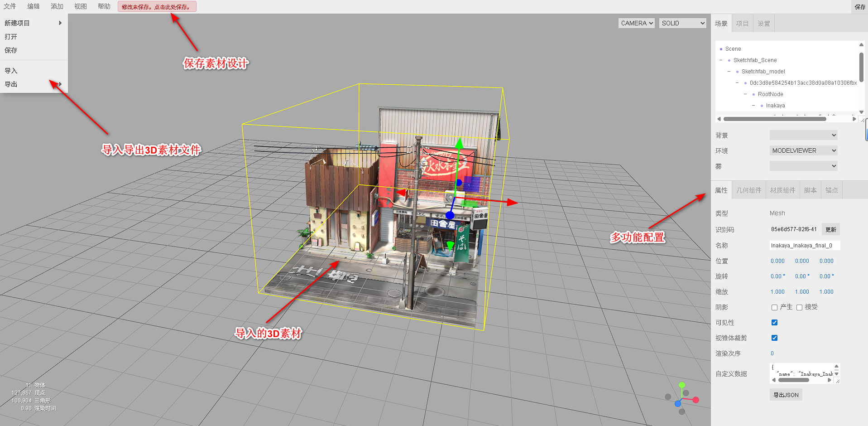
Task: Collapse the Sketchfab_Scene tree node
Action: [x=721, y=60]
